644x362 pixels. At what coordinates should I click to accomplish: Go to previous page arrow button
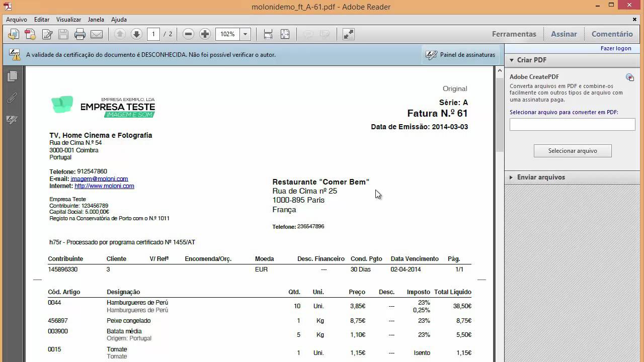[120, 34]
